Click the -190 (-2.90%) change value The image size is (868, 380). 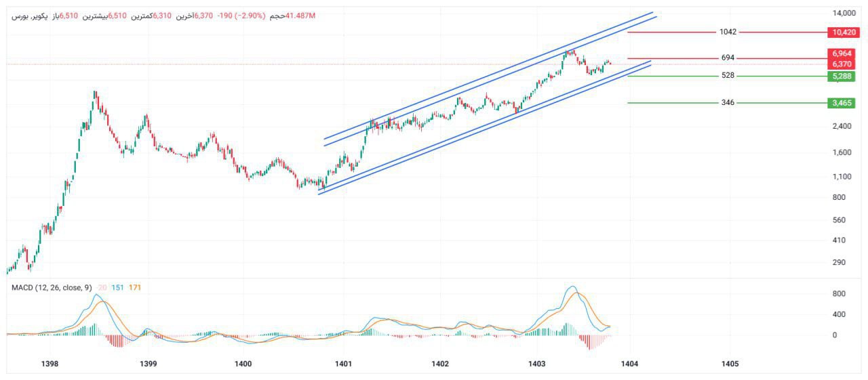point(241,16)
